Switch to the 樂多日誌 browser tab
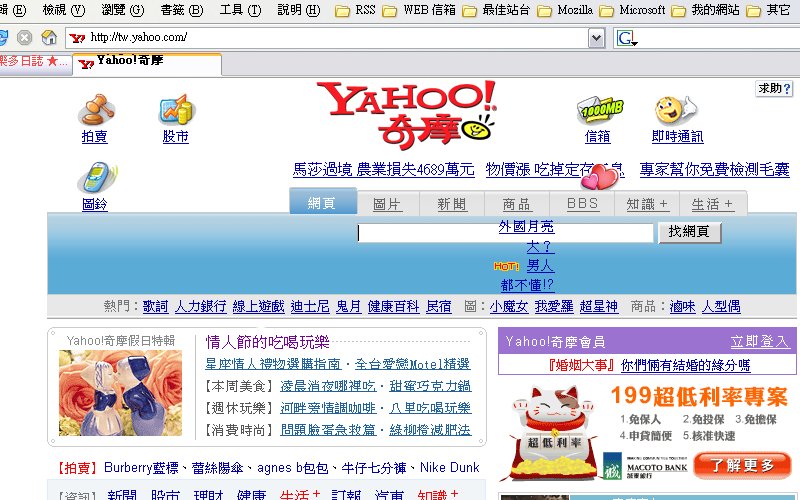Viewport: 800px width, 500px height. tap(35, 63)
